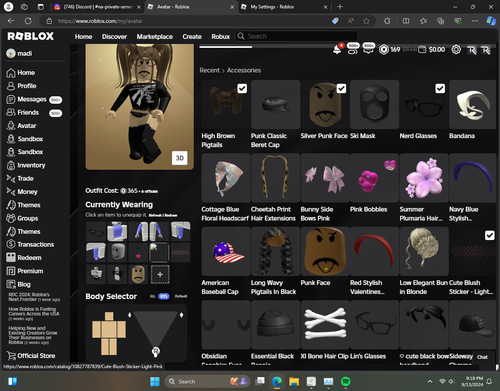Open Copilot icon in the Edge toolbar
The image size is (500, 391).
pos(491,21)
